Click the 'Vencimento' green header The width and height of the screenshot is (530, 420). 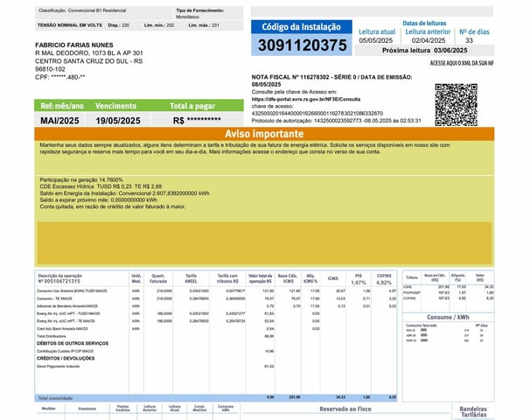pos(116,106)
